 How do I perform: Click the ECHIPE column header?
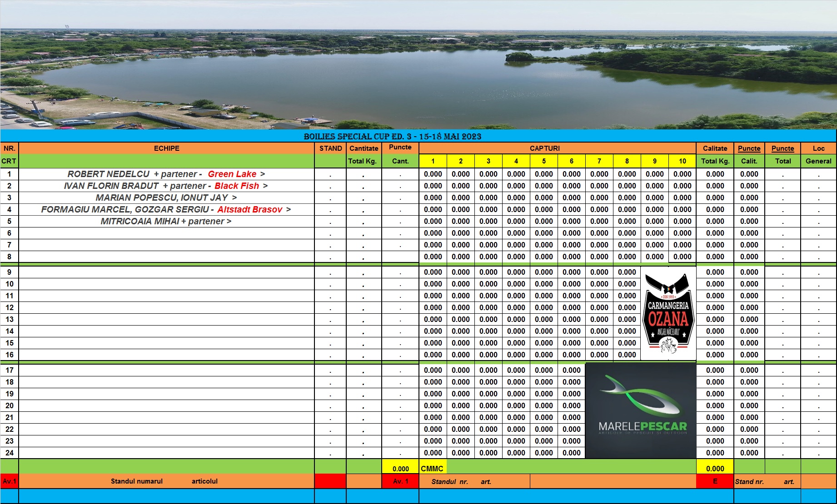tap(167, 148)
